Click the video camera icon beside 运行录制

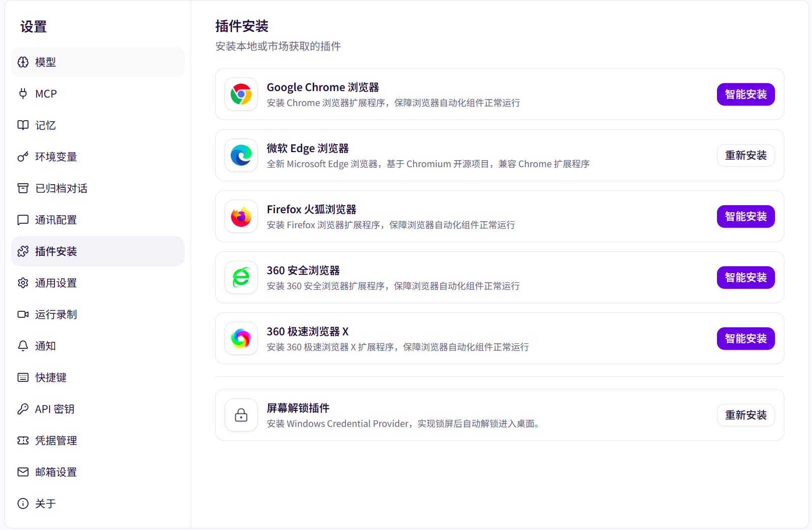[x=23, y=314]
